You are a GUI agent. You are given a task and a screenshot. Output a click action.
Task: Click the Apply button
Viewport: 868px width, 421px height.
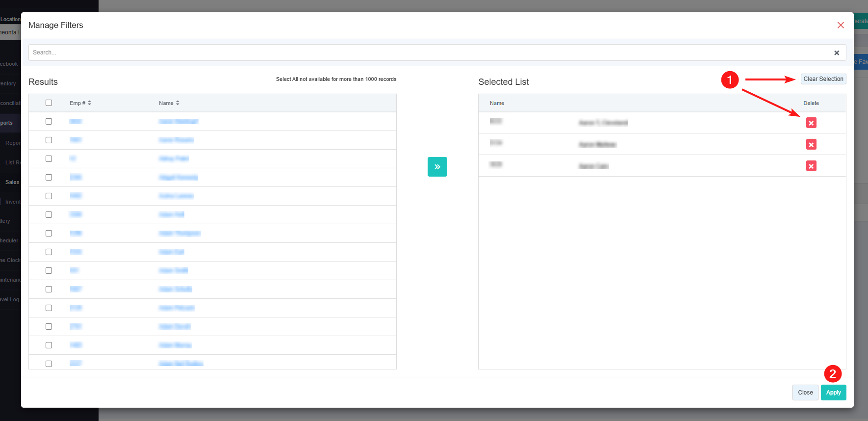(833, 393)
